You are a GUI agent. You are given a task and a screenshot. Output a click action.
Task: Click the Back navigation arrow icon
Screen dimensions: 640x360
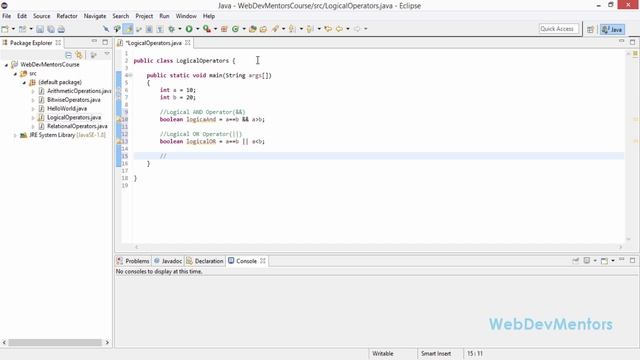point(339,29)
